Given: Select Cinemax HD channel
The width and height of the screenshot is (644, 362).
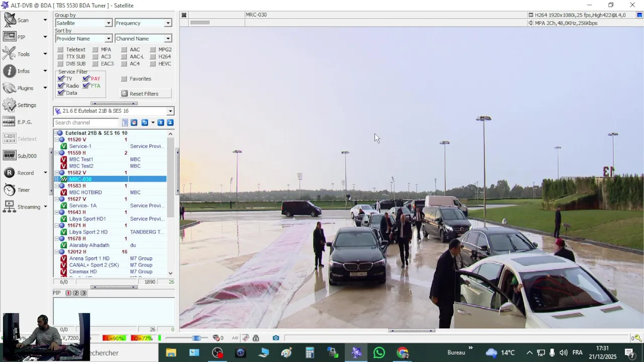Looking at the screenshot, I should coord(83,271).
